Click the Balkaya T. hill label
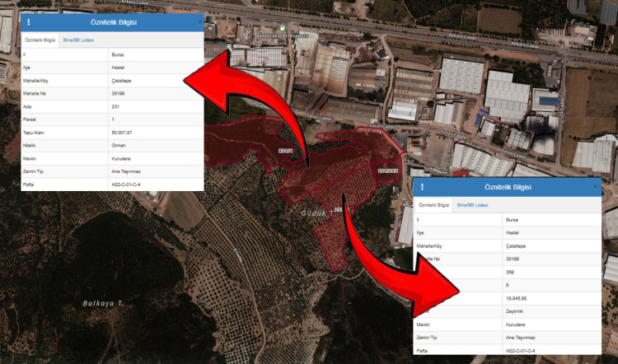618x364 pixels. click(103, 303)
